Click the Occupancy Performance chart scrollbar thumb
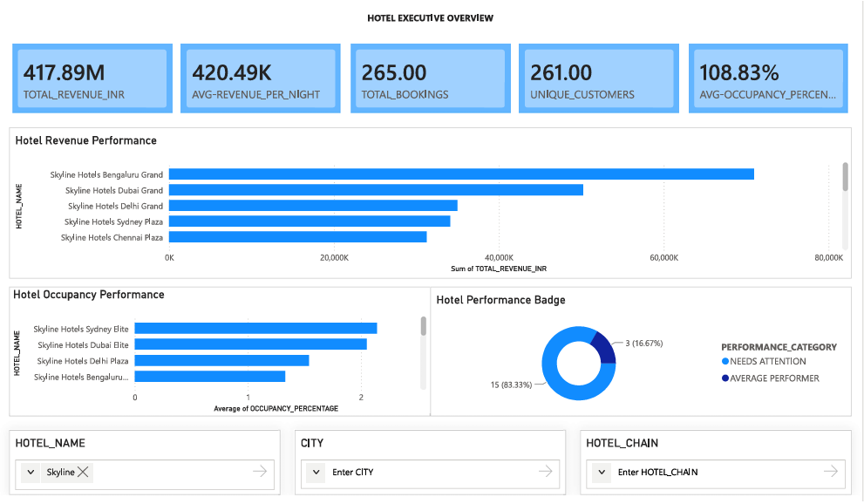Image resolution: width=864 pixels, height=504 pixels. click(423, 326)
